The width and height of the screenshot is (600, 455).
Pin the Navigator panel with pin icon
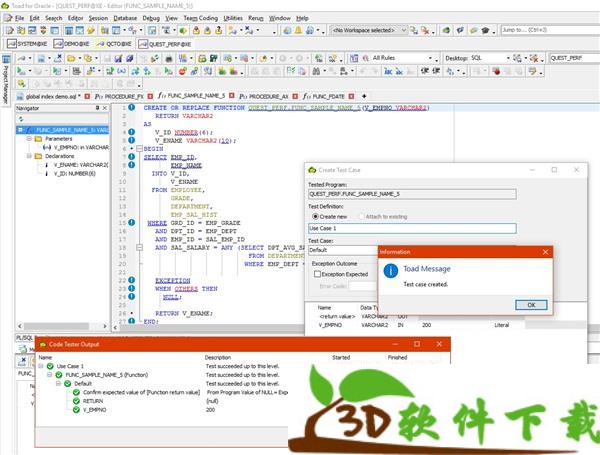[97, 108]
